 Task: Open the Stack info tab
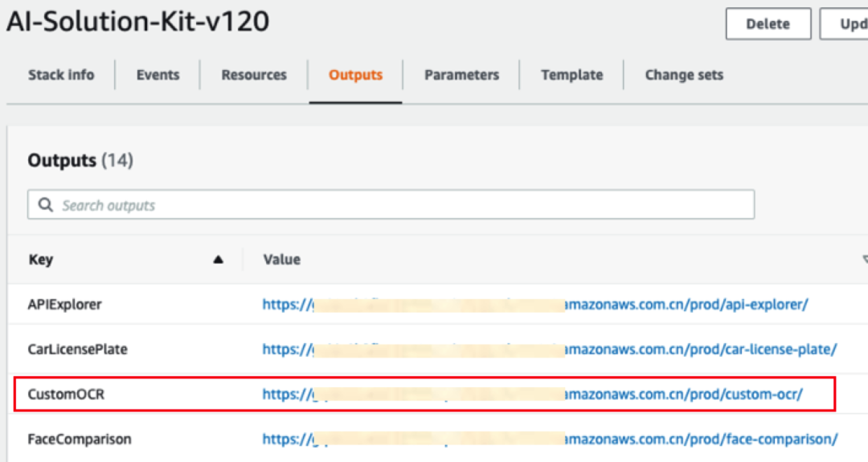[61, 75]
